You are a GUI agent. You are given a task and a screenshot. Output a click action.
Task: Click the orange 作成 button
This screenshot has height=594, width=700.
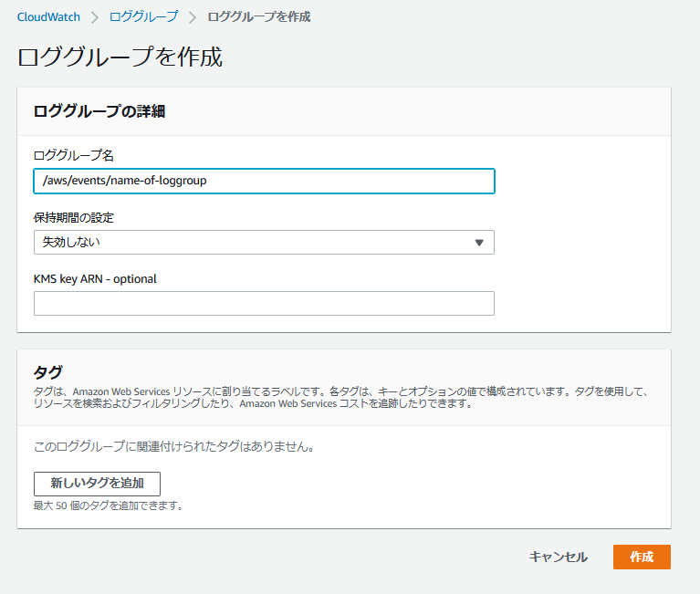pyautogui.click(x=642, y=557)
